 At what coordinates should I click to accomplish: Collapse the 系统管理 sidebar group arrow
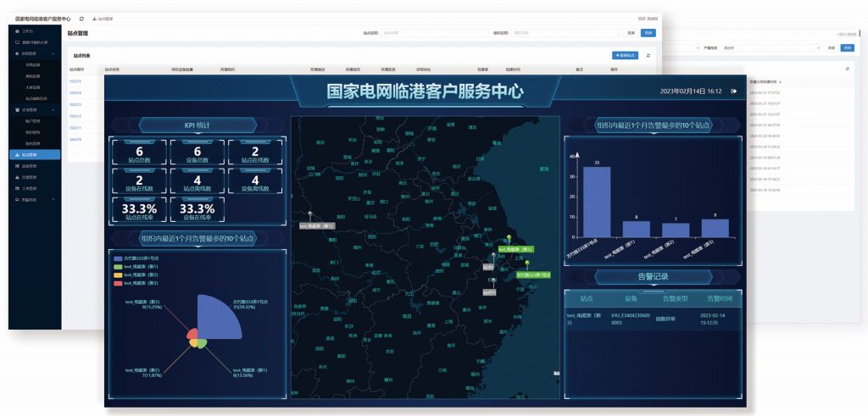point(53,53)
